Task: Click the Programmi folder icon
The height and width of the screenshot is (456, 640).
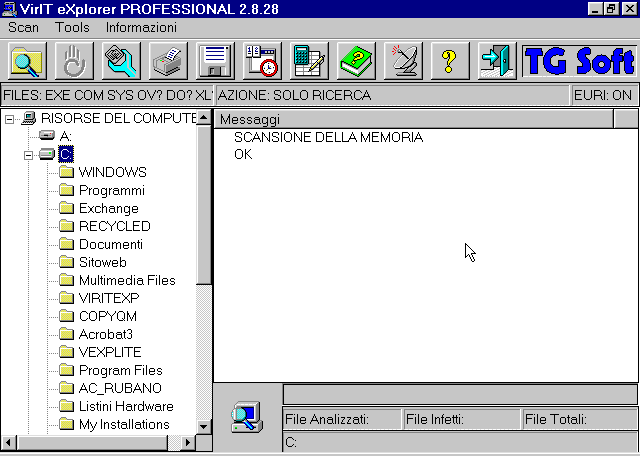Action: pos(66,190)
